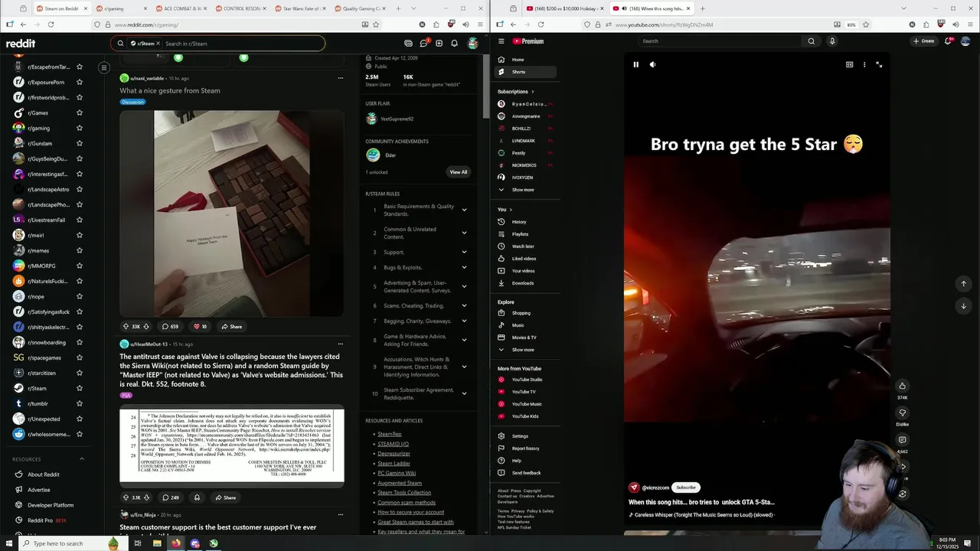The width and height of the screenshot is (980, 551).
Task: Show more under Explore section
Action: tap(523, 350)
